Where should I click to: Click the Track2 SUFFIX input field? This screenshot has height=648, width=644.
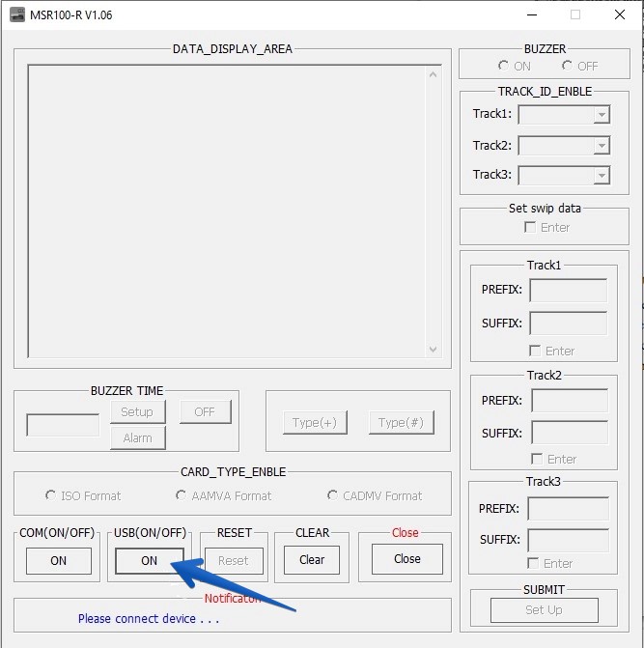click(569, 433)
